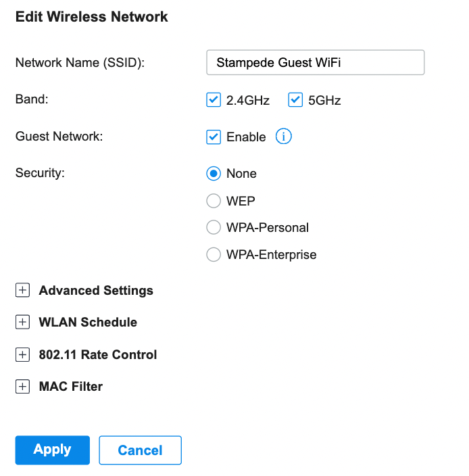469x476 pixels.
Task: Select None security option
Action: (214, 174)
